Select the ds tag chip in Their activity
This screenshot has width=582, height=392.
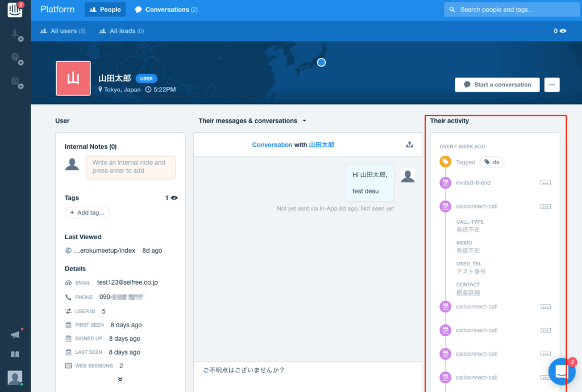[x=492, y=162]
